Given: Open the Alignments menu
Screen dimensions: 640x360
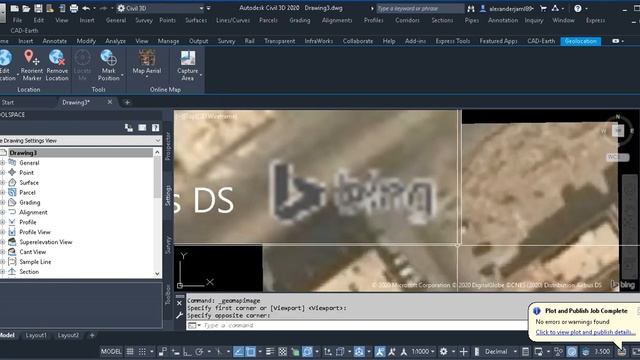Looking at the screenshot, I should [x=337, y=20].
